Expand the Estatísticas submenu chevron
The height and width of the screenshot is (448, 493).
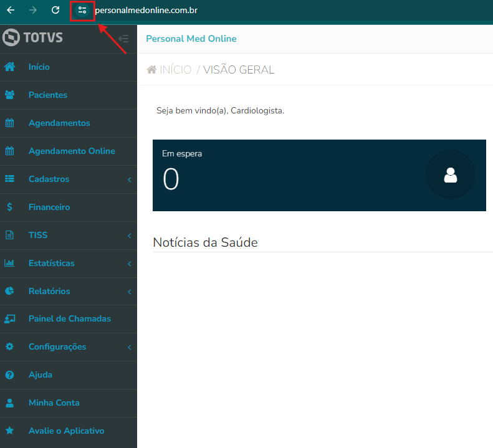[x=129, y=264]
